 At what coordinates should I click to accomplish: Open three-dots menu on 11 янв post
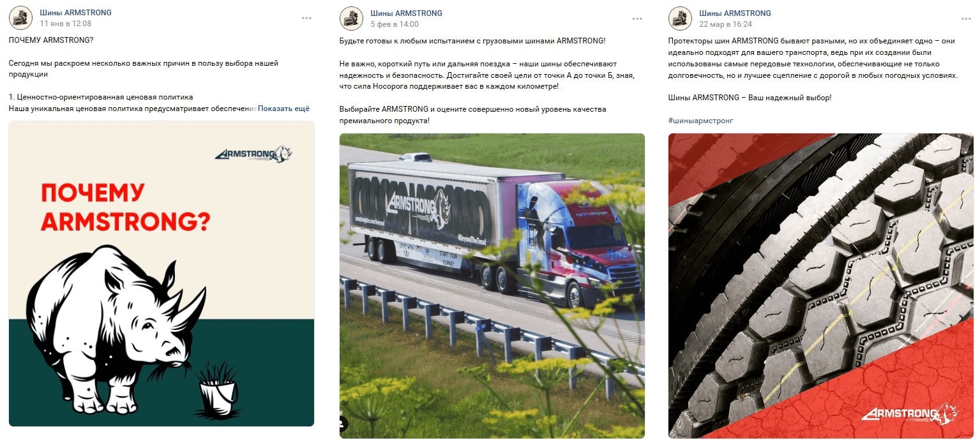[307, 19]
